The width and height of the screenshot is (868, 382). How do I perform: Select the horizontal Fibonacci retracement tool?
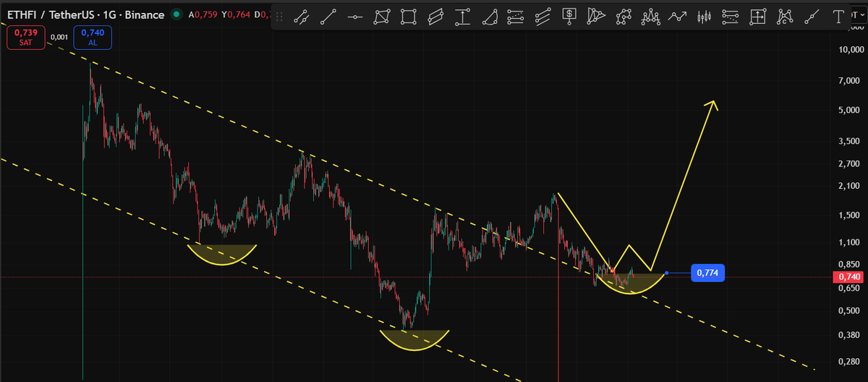[x=516, y=17]
